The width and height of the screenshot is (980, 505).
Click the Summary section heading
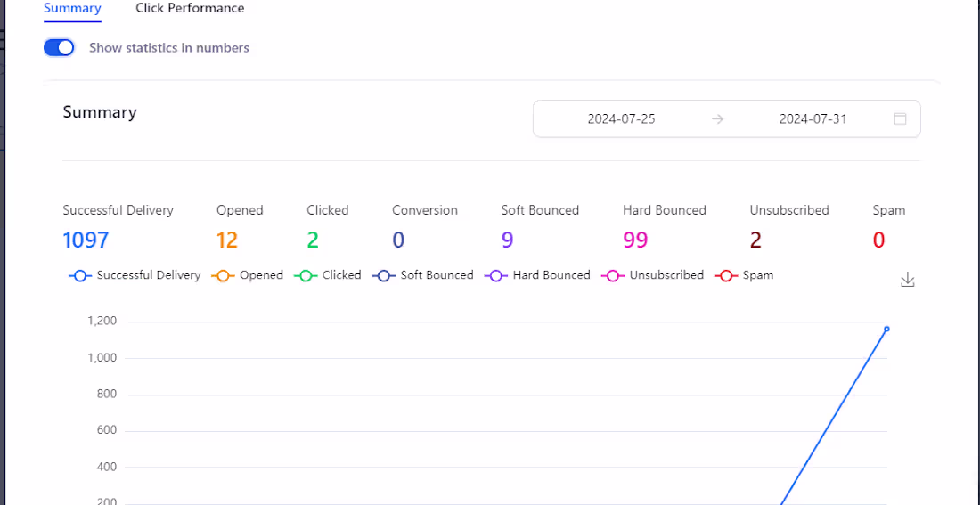pos(100,112)
